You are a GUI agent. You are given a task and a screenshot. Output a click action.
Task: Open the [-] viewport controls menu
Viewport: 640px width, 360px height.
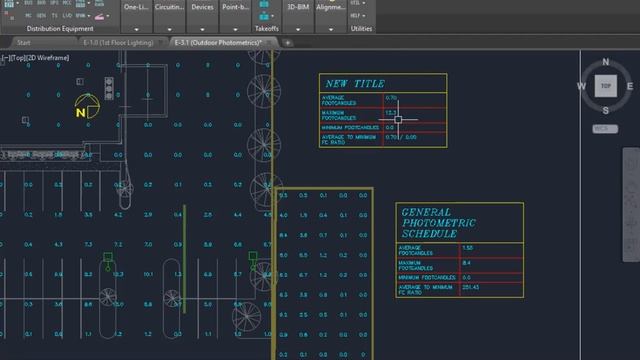click(x=5, y=58)
